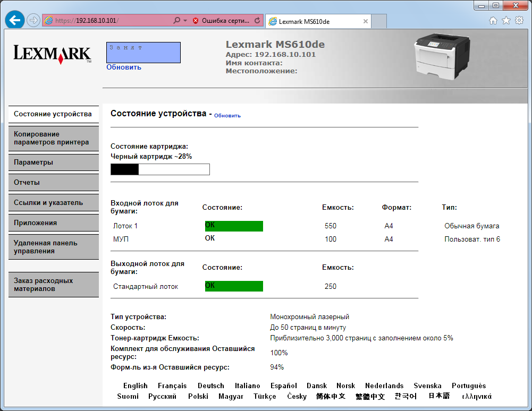The image size is (532, 411).
Task: Switch language to Česky
Action: click(297, 396)
